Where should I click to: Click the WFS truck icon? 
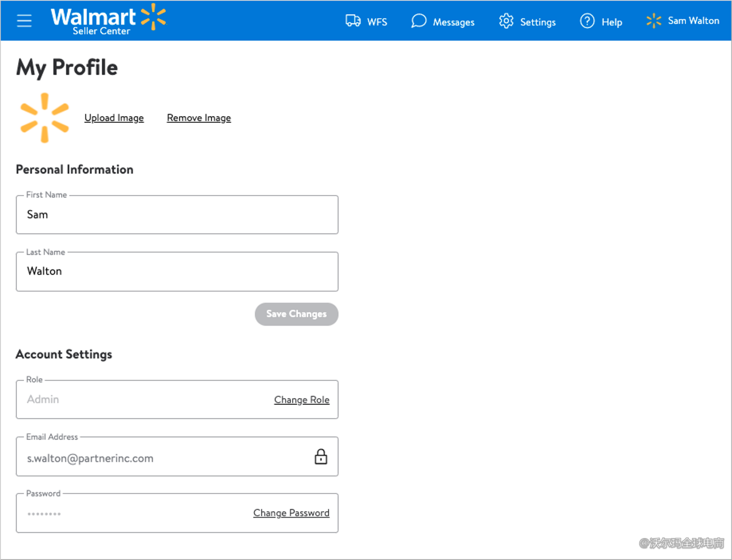(x=353, y=20)
